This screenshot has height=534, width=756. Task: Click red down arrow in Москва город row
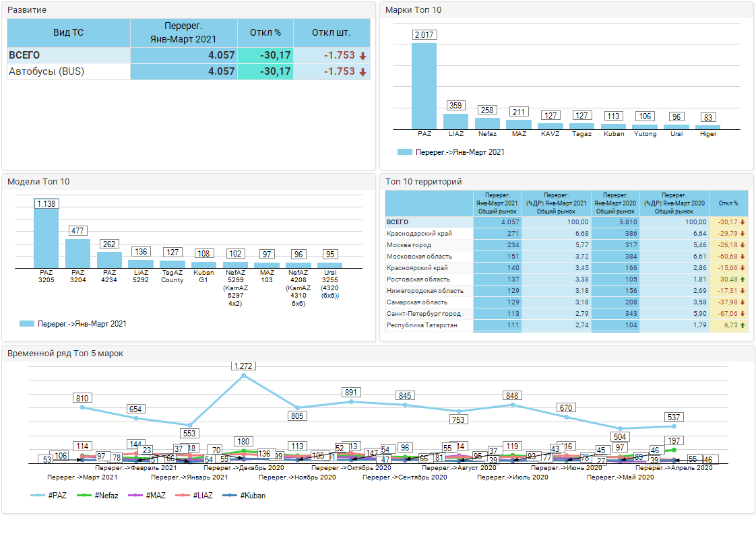pyautogui.click(x=742, y=245)
